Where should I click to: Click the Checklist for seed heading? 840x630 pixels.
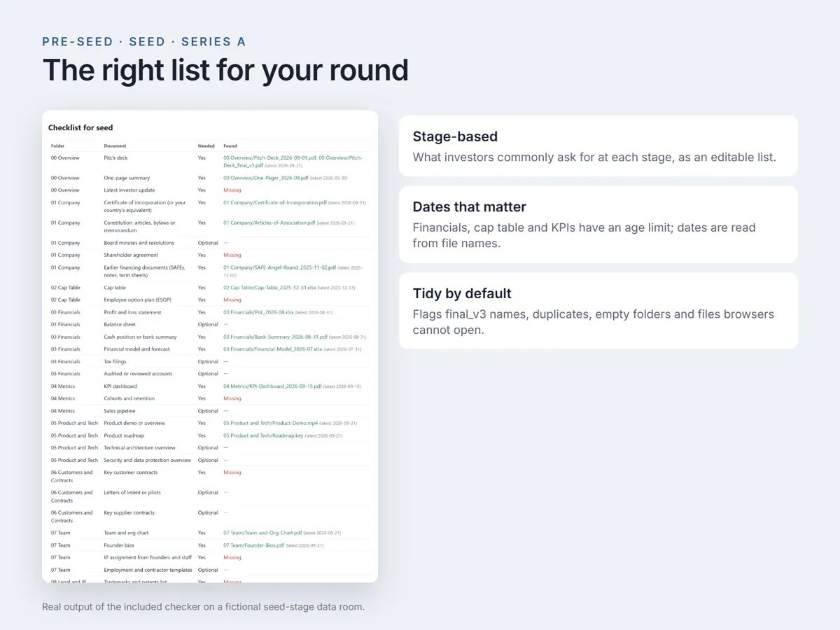(80, 127)
